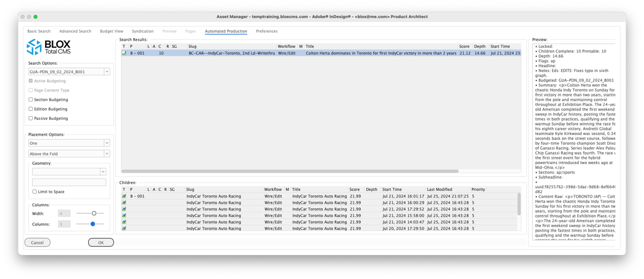
Task: Click the "B – 001" cell in the Children list
Action: (x=137, y=196)
